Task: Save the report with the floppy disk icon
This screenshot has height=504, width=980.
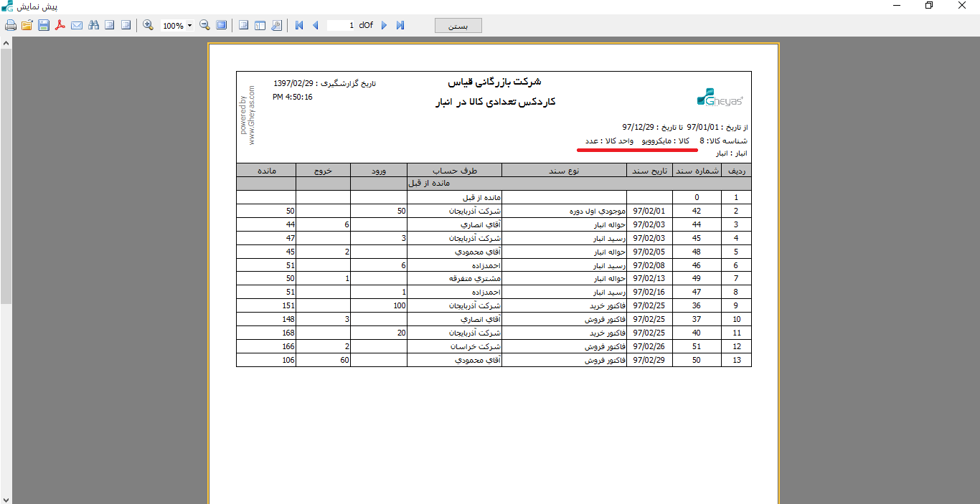Action: point(44,25)
